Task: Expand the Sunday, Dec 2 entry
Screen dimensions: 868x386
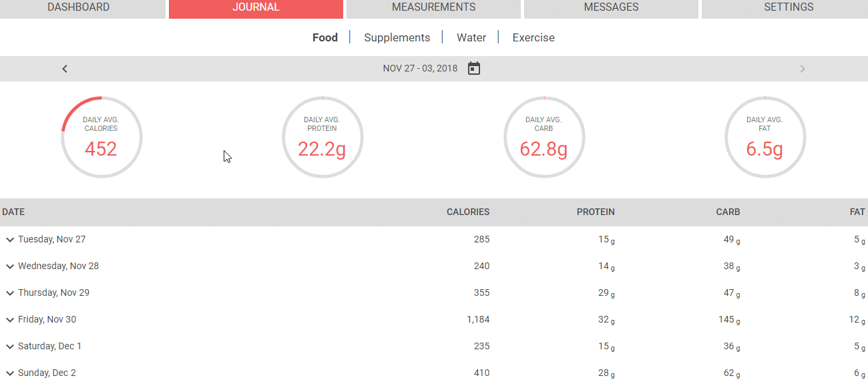Action: (10, 373)
